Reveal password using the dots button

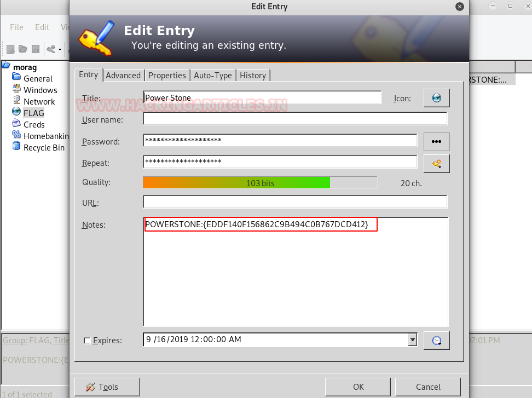click(436, 141)
